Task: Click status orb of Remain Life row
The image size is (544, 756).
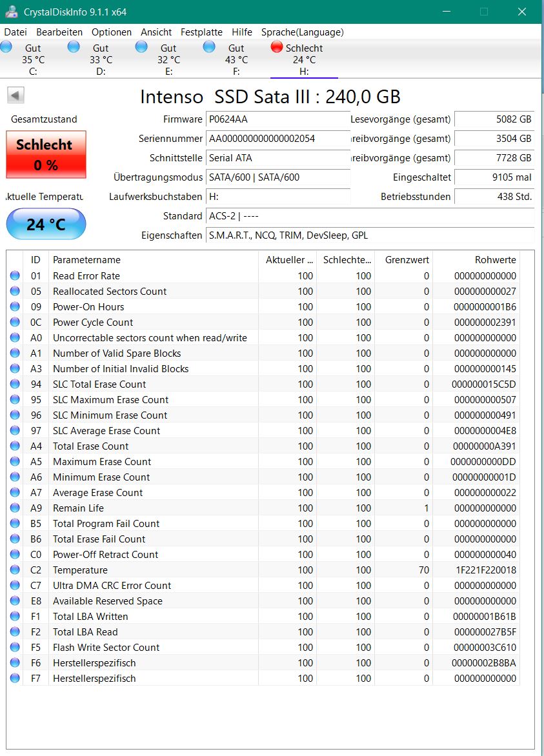Action: (15, 508)
